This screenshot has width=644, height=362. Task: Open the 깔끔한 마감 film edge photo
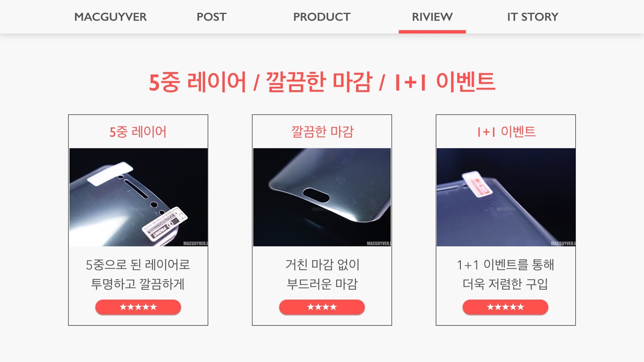[x=322, y=197]
